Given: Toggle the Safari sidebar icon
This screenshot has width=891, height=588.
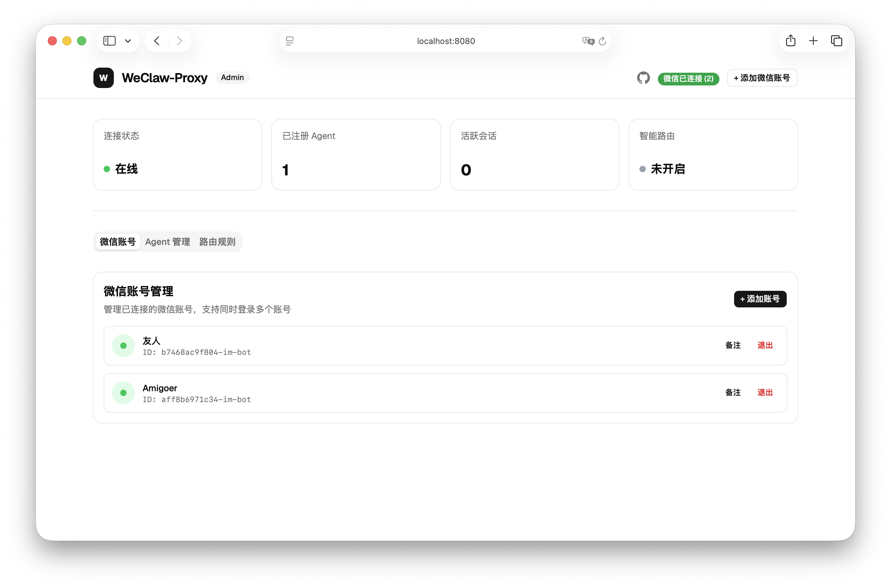Looking at the screenshot, I should pyautogui.click(x=109, y=41).
